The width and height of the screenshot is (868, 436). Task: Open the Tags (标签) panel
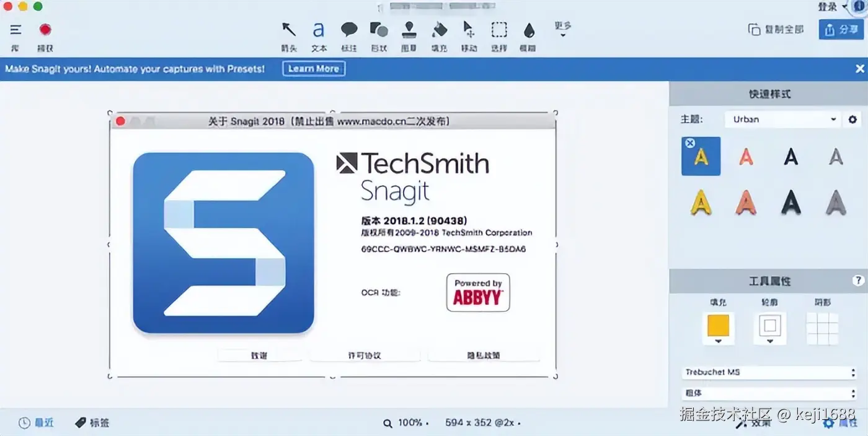click(92, 423)
